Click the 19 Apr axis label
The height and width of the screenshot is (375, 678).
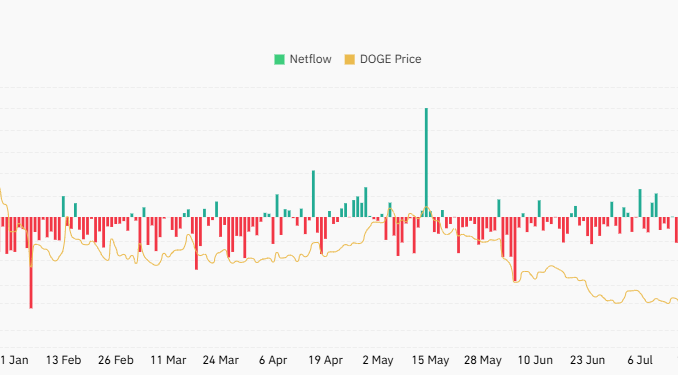(326, 360)
